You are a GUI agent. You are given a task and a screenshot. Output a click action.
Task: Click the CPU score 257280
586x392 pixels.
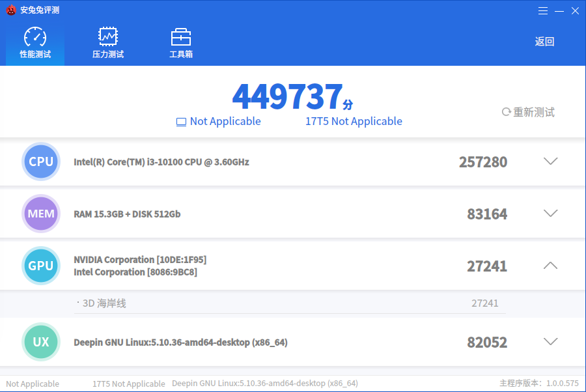[x=483, y=162]
